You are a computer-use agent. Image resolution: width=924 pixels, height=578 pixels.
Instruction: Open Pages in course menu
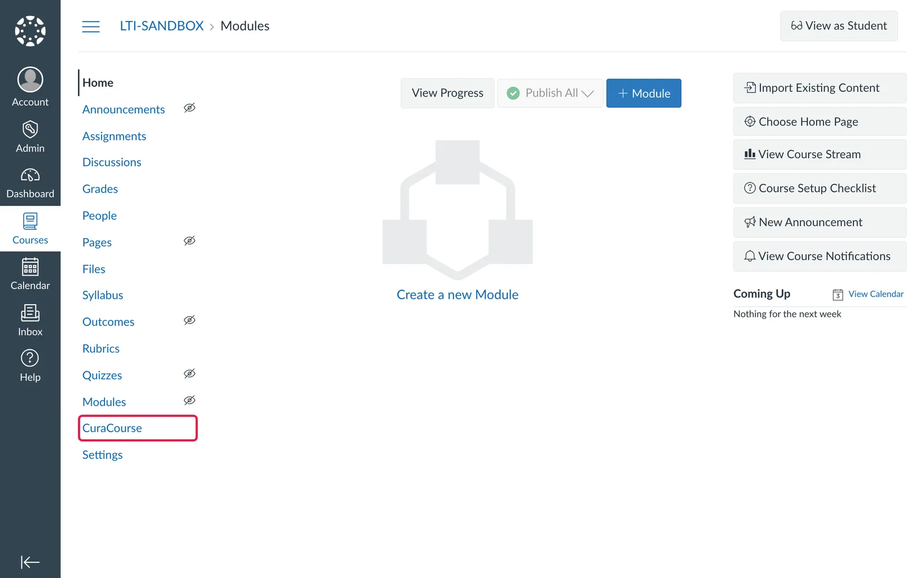97,242
